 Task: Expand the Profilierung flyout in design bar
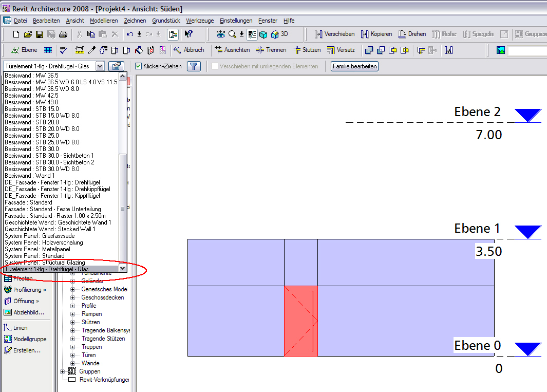[x=25, y=290]
